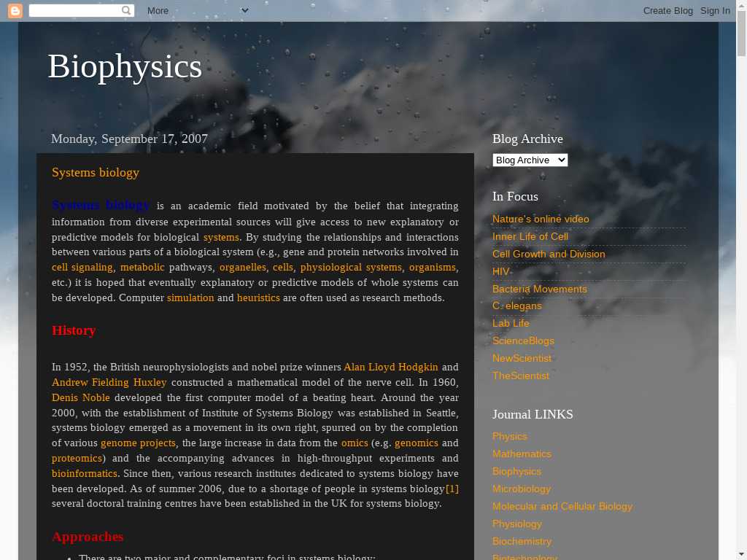The height and width of the screenshot is (560, 747).
Task: Click the ScienceBlogs sidebar link
Action: point(523,341)
